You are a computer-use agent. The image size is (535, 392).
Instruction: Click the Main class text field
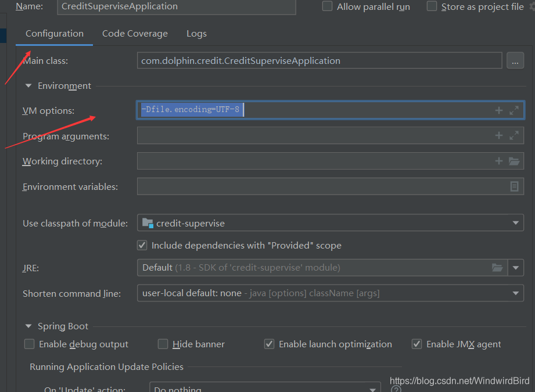pos(319,61)
